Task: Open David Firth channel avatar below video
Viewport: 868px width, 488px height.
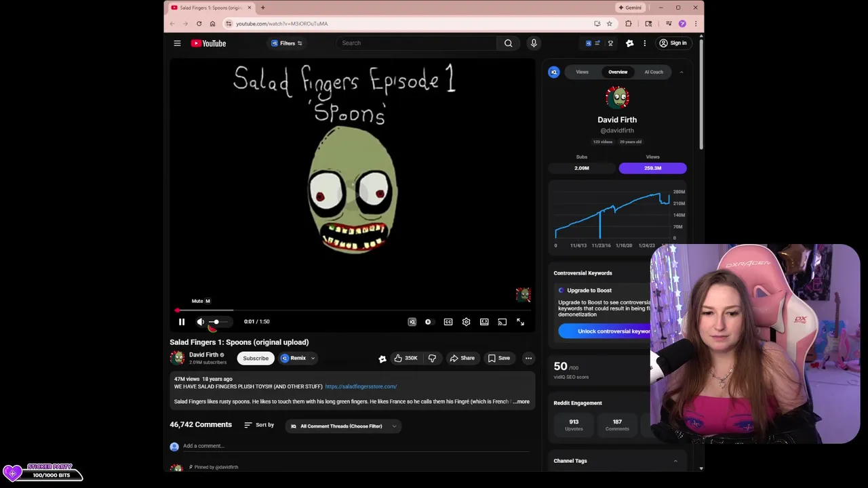Action: [x=177, y=358]
